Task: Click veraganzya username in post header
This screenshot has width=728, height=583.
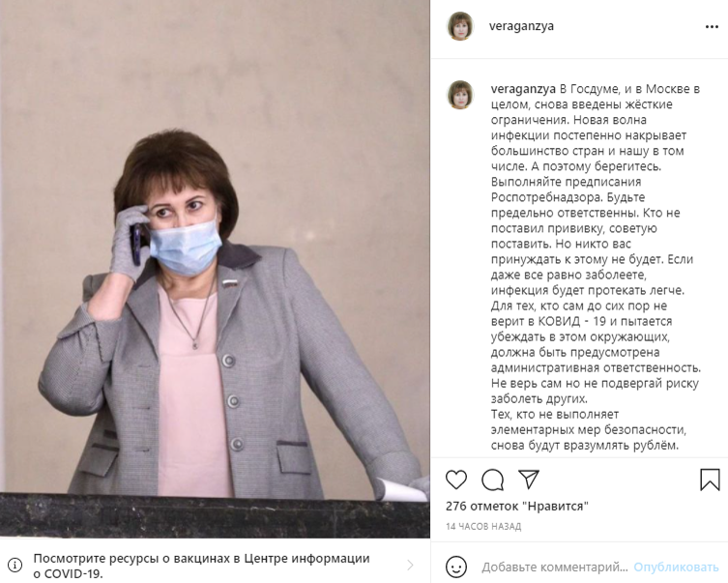Action: 521,26
